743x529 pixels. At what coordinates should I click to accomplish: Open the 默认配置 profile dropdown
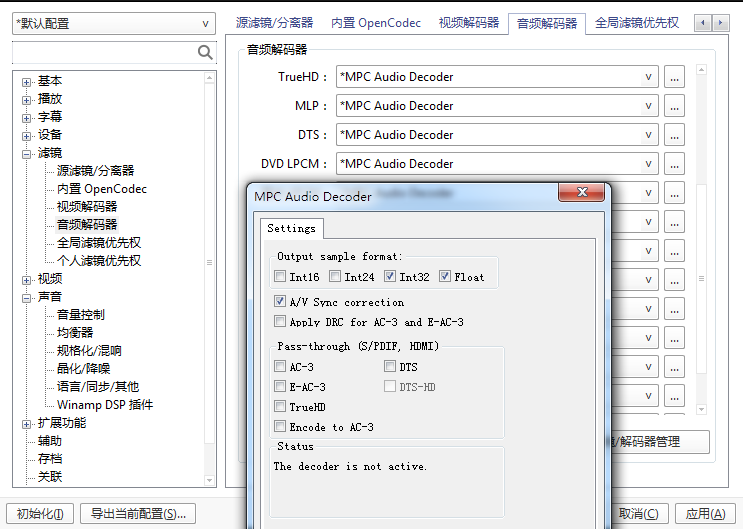tap(114, 24)
